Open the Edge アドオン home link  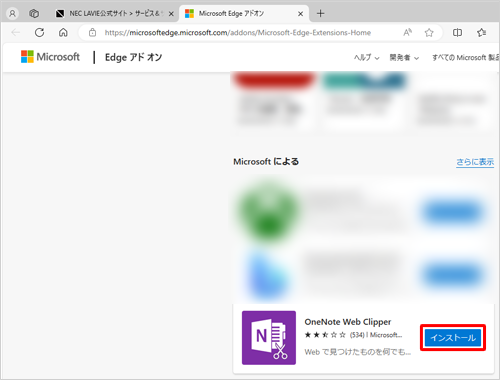[x=133, y=57]
